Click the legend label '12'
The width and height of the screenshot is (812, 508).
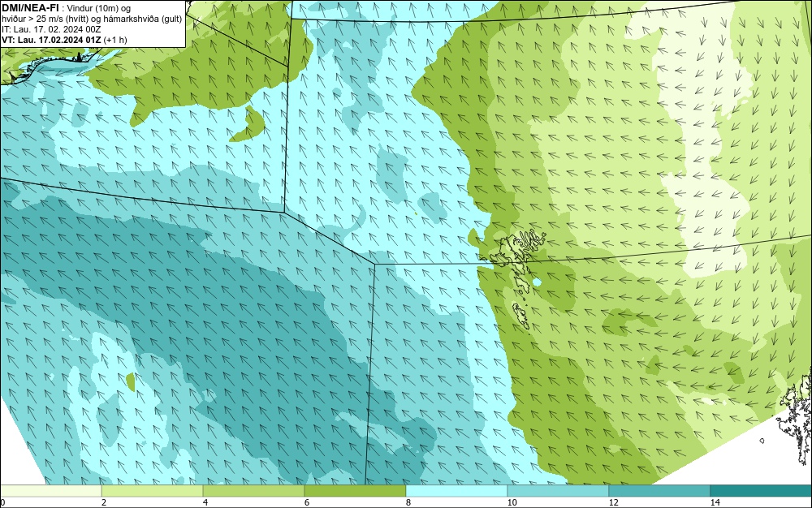coord(614,503)
